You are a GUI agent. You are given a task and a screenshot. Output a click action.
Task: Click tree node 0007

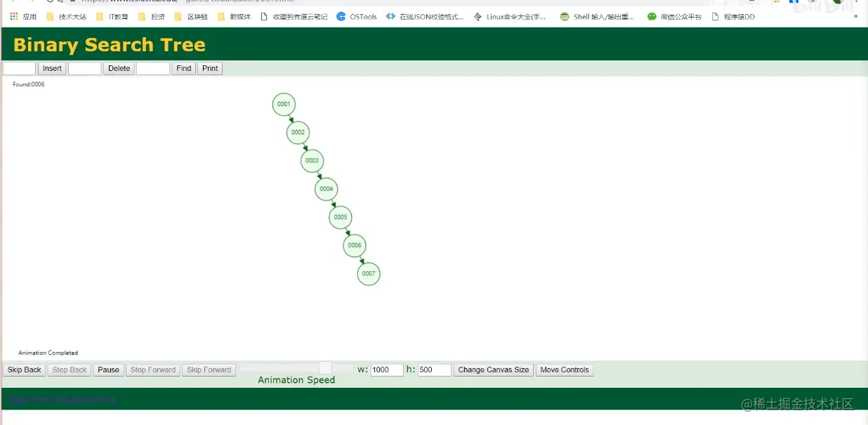click(x=369, y=273)
